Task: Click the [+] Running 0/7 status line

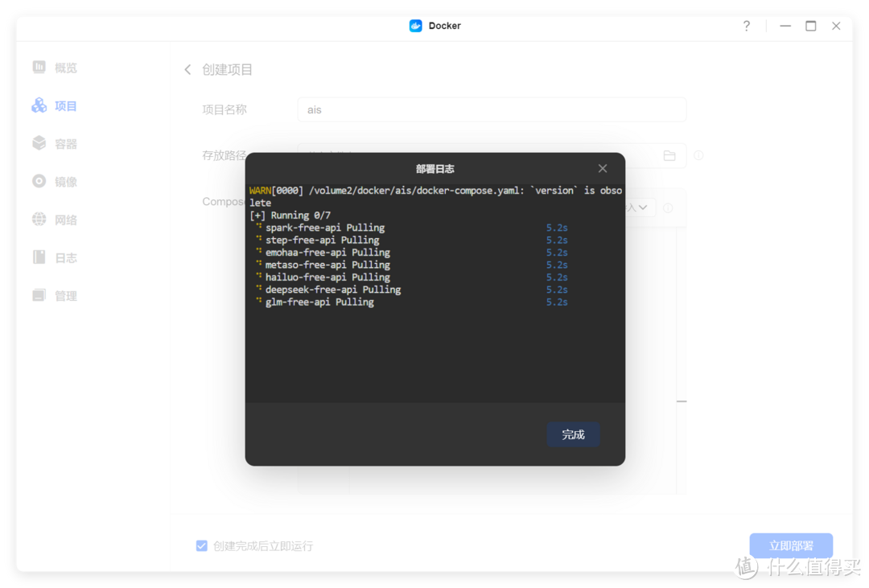Action: (290, 215)
